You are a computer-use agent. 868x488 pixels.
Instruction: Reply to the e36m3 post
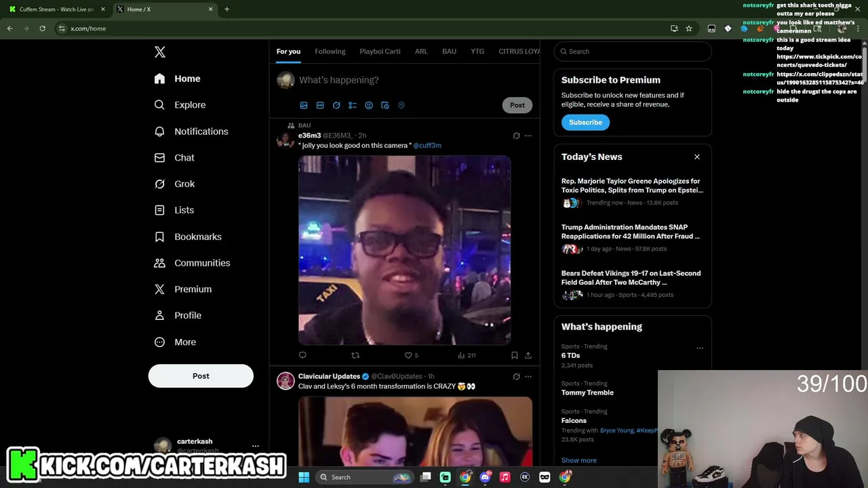[302, 355]
